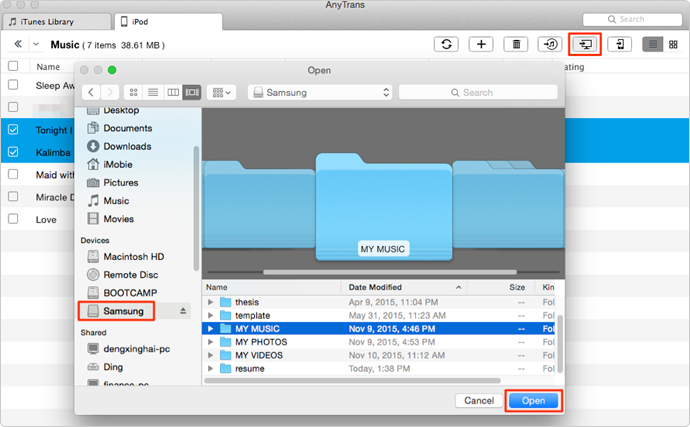690x427 pixels.
Task: Expand the resume folder
Action: [210, 368]
